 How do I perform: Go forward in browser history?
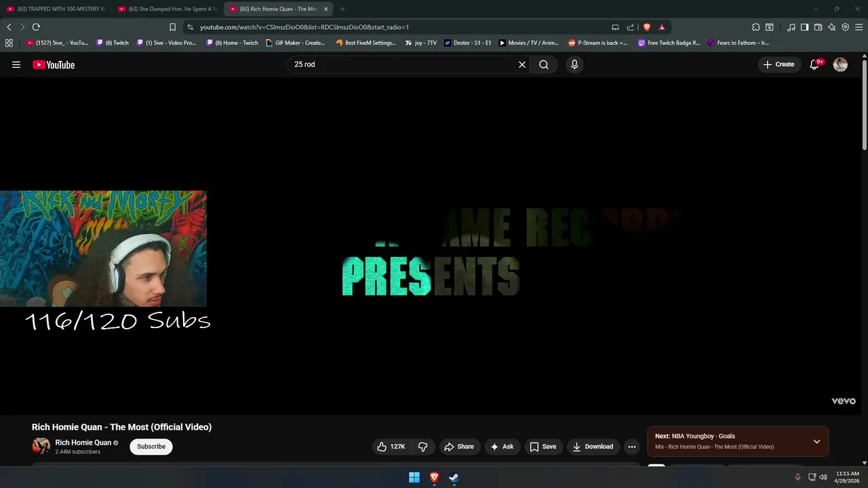point(22,27)
